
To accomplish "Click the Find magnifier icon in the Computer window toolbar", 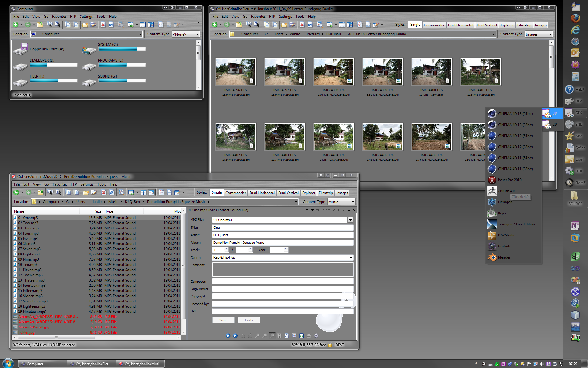I will point(121,25).
